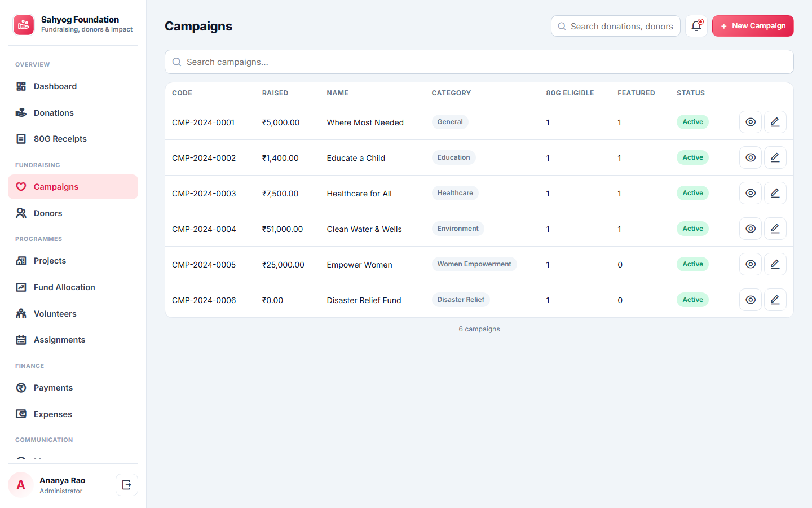Edit the Educate a Child campaign

click(x=775, y=157)
